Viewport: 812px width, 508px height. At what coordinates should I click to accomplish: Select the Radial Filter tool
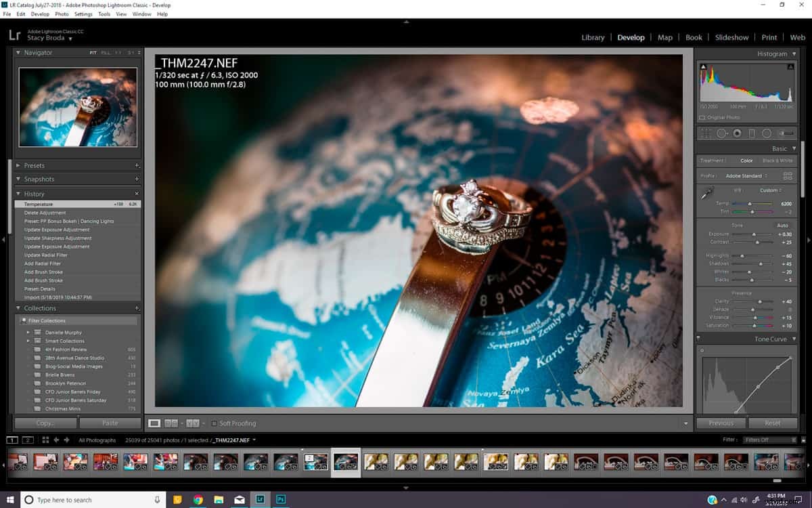(x=767, y=133)
